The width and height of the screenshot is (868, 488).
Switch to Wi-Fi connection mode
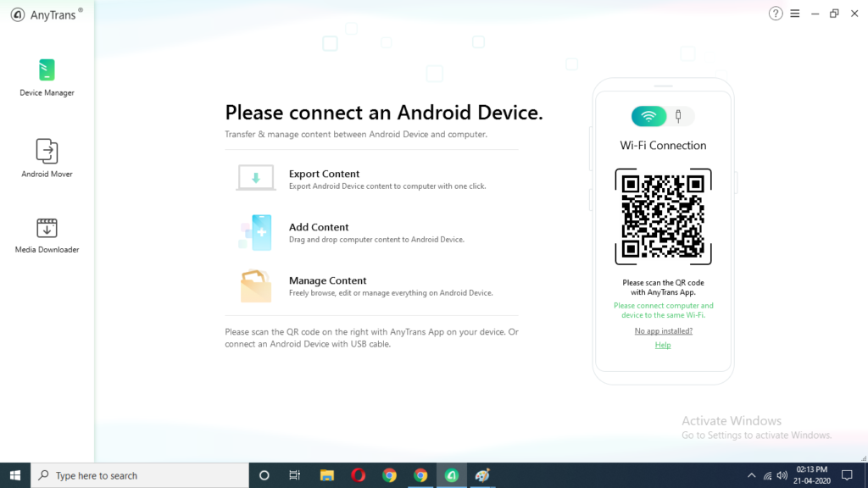click(648, 116)
